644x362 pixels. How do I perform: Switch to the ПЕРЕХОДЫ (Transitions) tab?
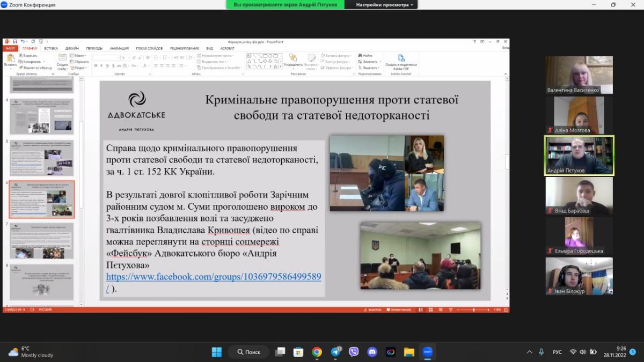pos(94,48)
